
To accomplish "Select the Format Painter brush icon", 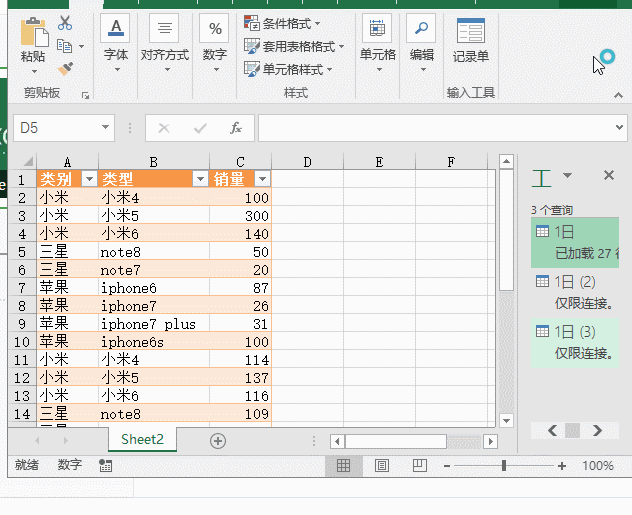I will pos(65,69).
